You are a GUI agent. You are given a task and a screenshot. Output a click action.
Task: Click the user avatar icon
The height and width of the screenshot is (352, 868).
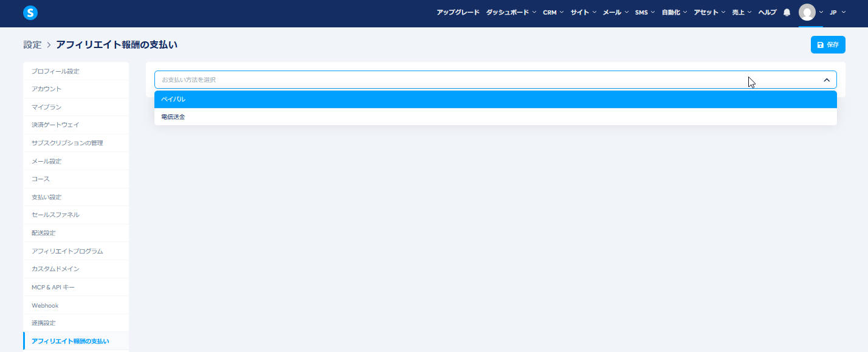coord(807,12)
